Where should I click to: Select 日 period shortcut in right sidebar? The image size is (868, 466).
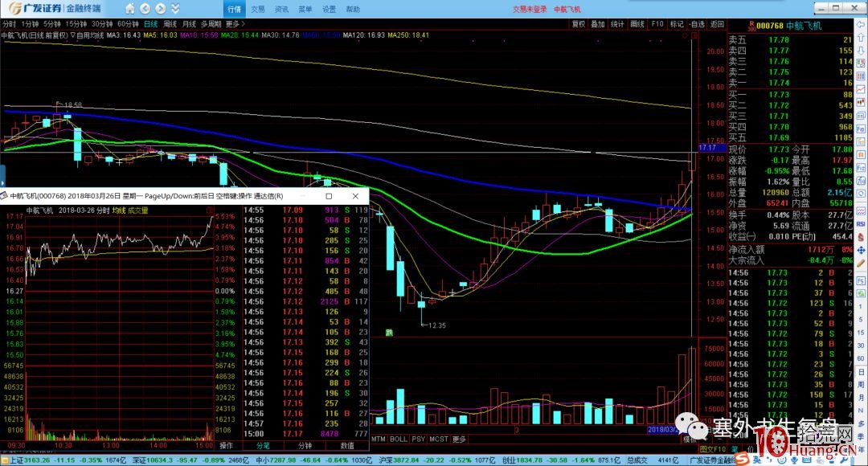click(x=861, y=371)
